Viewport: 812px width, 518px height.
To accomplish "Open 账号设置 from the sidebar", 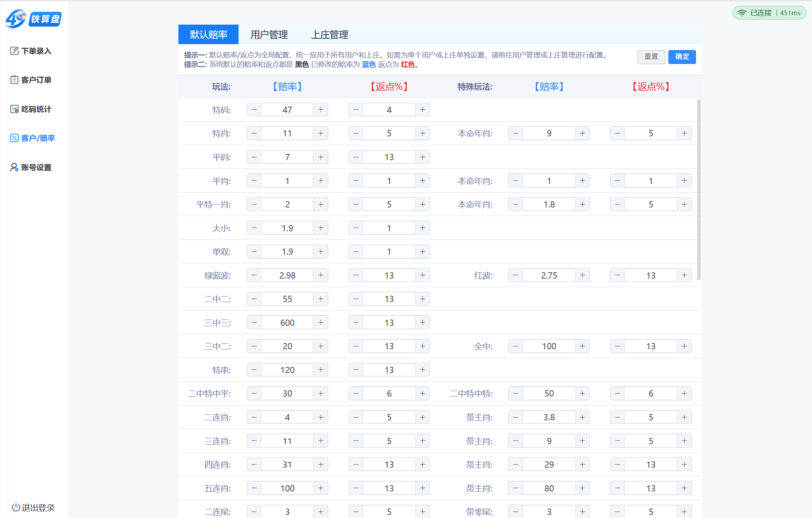I will point(31,167).
